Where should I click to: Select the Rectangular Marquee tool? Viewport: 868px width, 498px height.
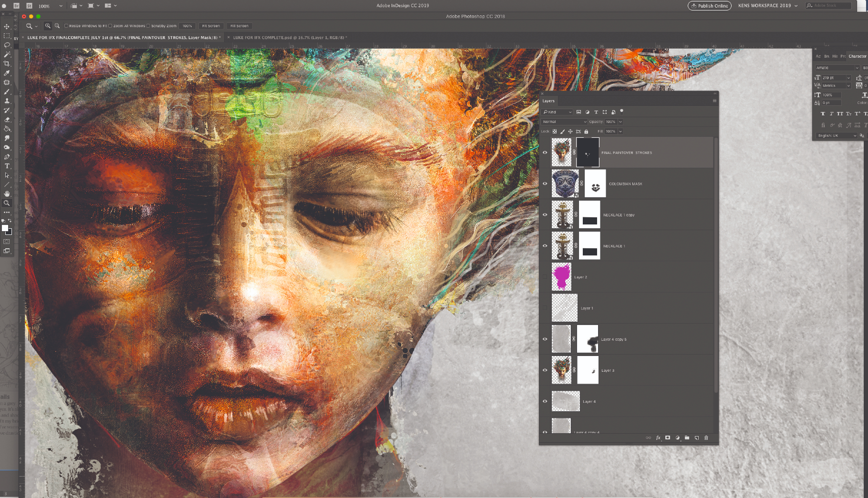(7, 36)
